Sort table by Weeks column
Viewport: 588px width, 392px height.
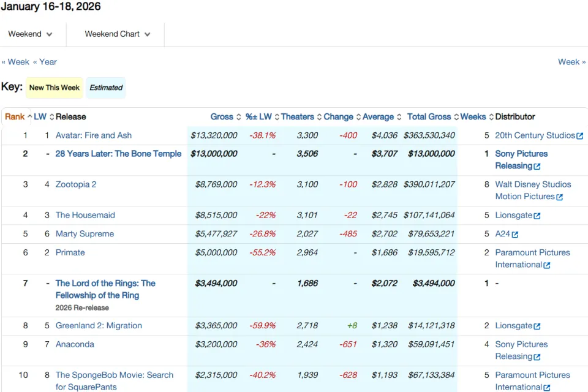pos(477,116)
